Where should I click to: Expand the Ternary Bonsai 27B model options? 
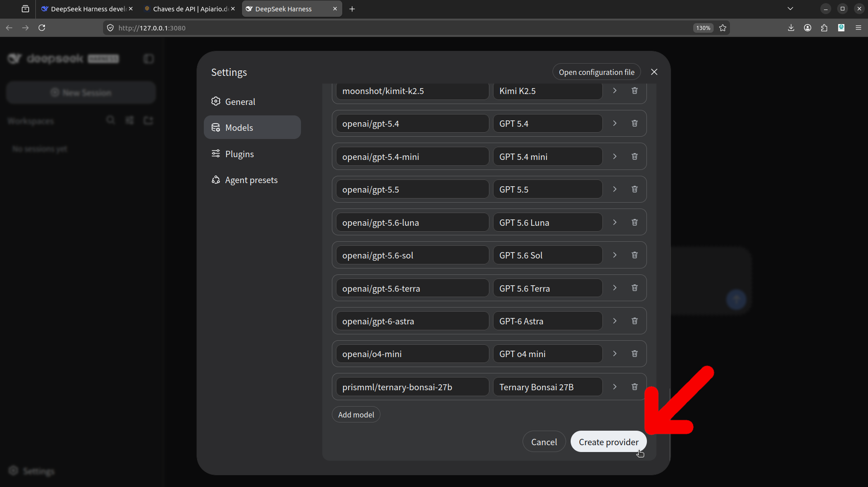point(615,387)
